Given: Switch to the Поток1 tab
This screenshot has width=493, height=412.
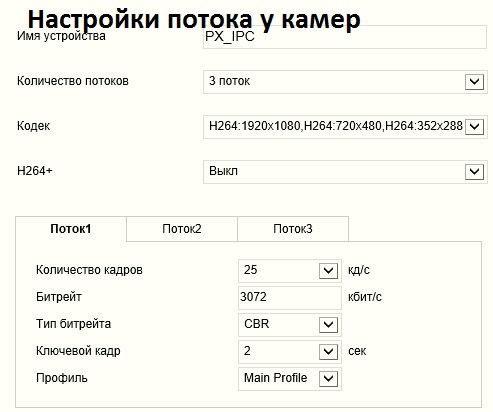Looking at the screenshot, I should [x=71, y=229].
